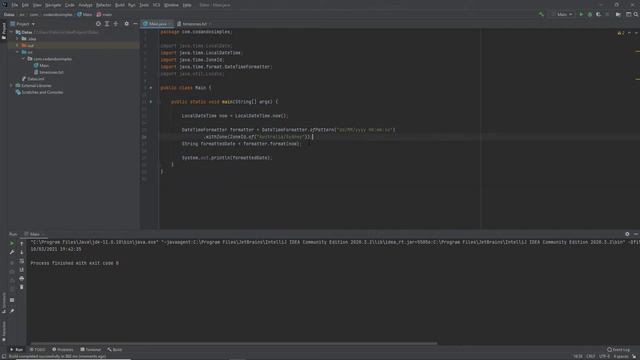This screenshot has width=640, height=360.
Task: Expand External Libraries node
Action: (x=12, y=86)
